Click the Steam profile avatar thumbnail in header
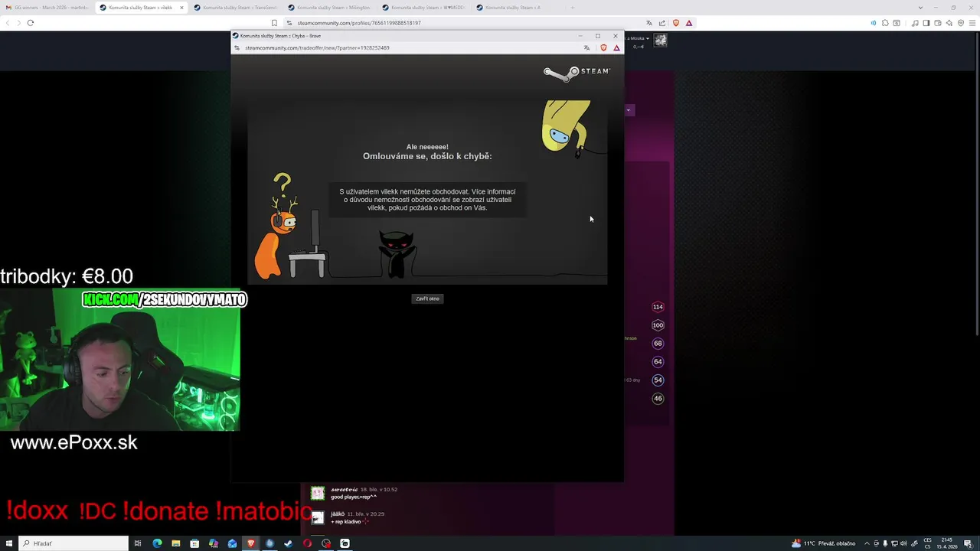The height and width of the screenshot is (551, 980). click(x=660, y=40)
